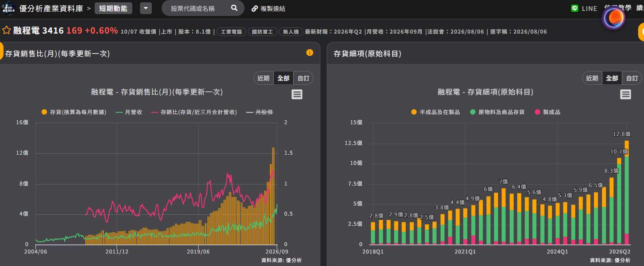Click the 2011/12 axis label
Image resolution: width=644 pixels, height=266 pixels.
pos(117,252)
